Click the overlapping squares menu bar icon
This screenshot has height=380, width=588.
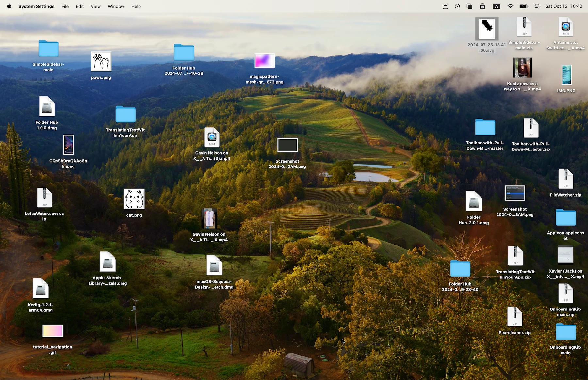(x=469, y=6)
